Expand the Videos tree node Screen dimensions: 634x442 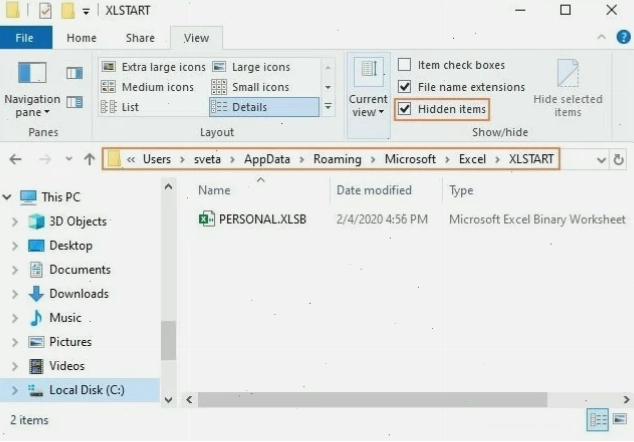[15, 366]
